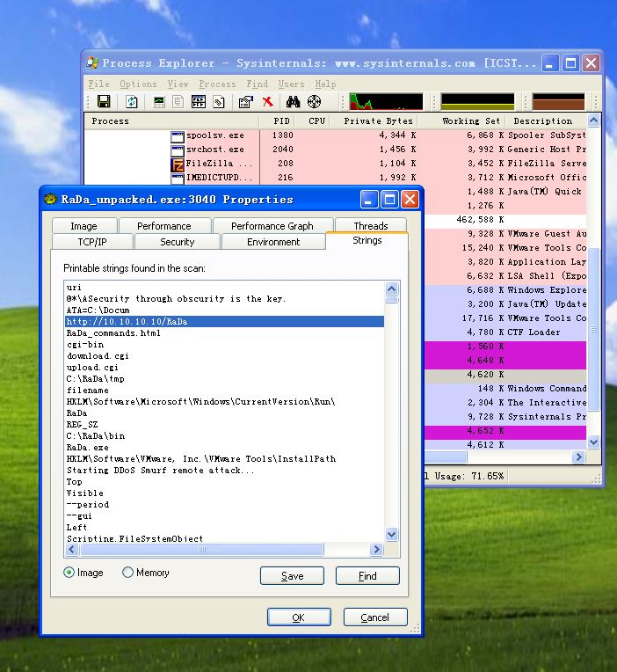Switch to the Security tab
The image size is (617, 672).
tap(178, 242)
